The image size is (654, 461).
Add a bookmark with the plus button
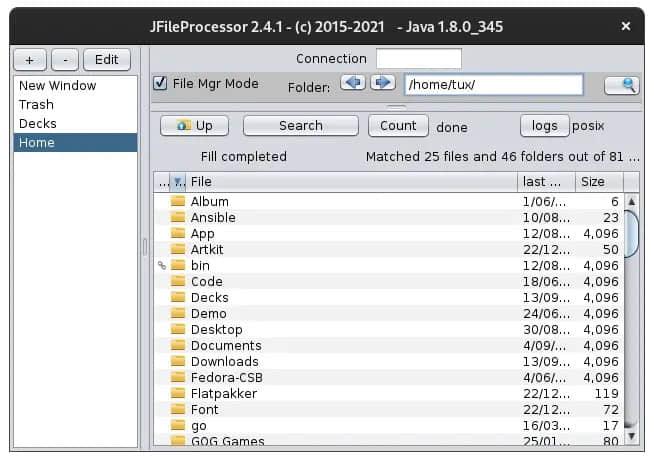29,60
